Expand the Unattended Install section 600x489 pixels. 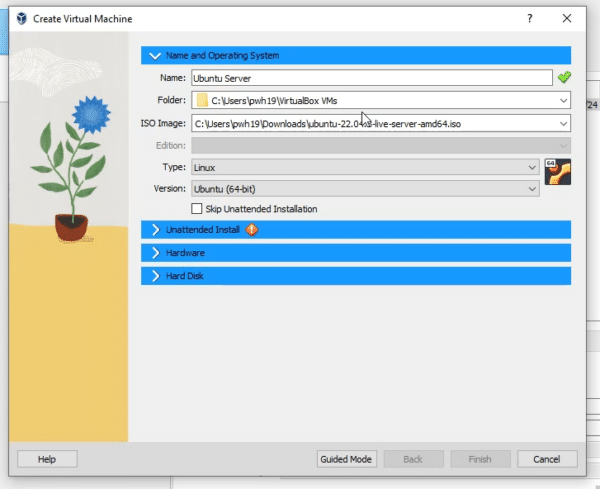click(x=155, y=230)
